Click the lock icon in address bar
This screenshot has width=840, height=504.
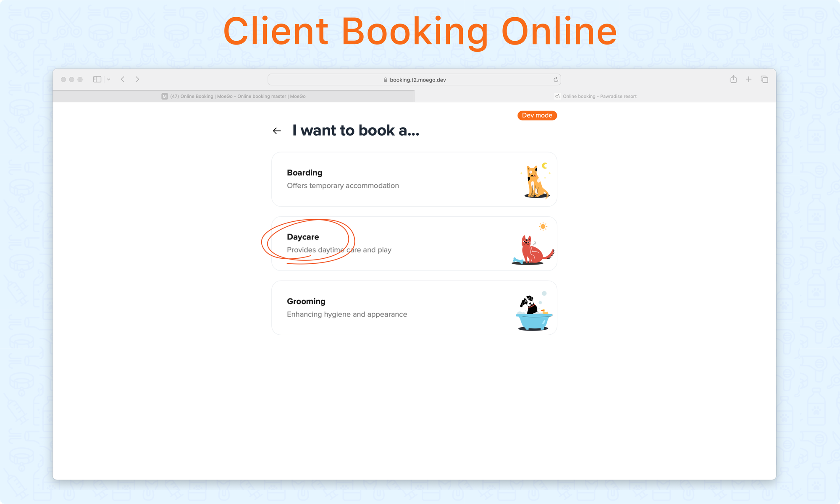click(385, 80)
